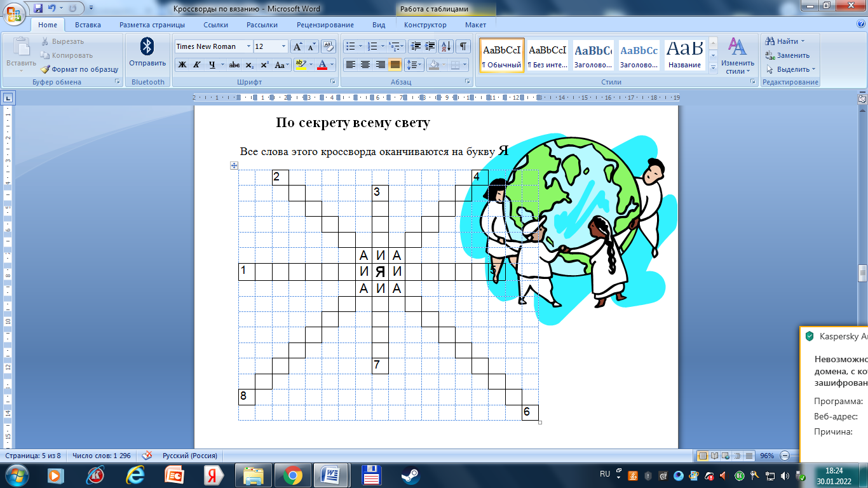The width and height of the screenshot is (868, 488).
Task: Select the Название style thumbnail
Action: (684, 55)
